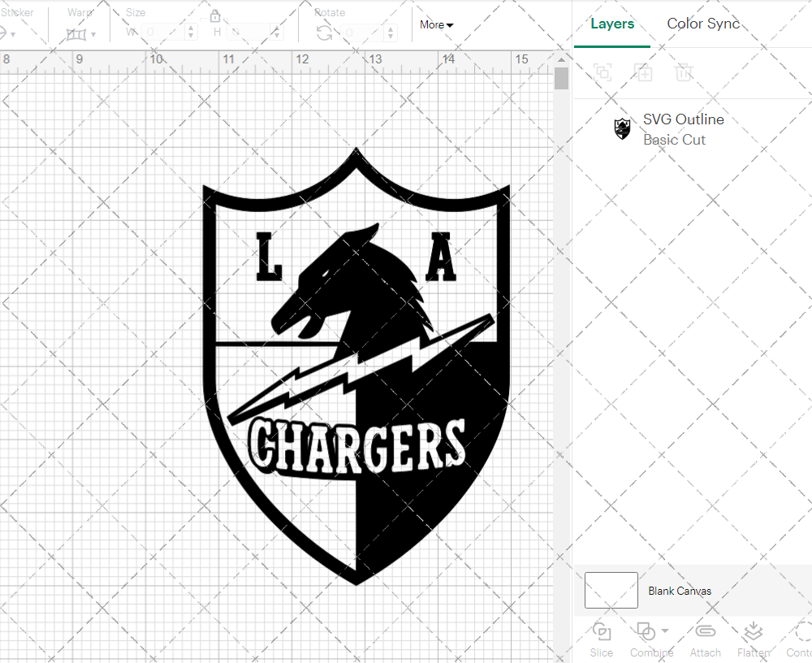Click the Basic Cut operation label
Image resolution: width=812 pixels, height=663 pixels.
pyautogui.click(x=674, y=140)
